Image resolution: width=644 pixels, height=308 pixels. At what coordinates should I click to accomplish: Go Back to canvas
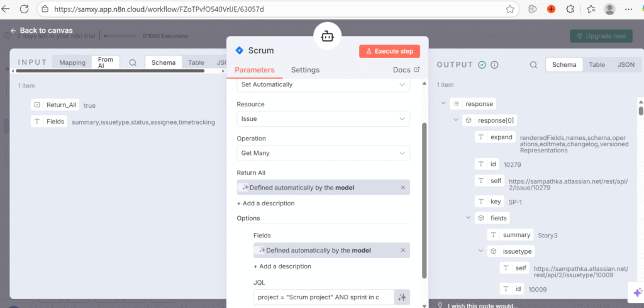42,30
